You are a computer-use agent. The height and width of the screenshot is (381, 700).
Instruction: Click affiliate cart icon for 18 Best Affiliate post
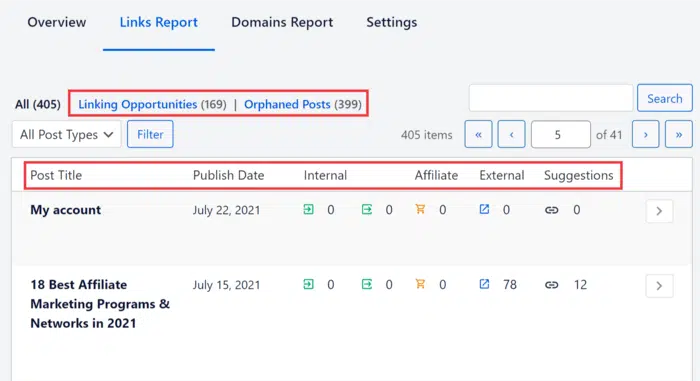[420, 284]
